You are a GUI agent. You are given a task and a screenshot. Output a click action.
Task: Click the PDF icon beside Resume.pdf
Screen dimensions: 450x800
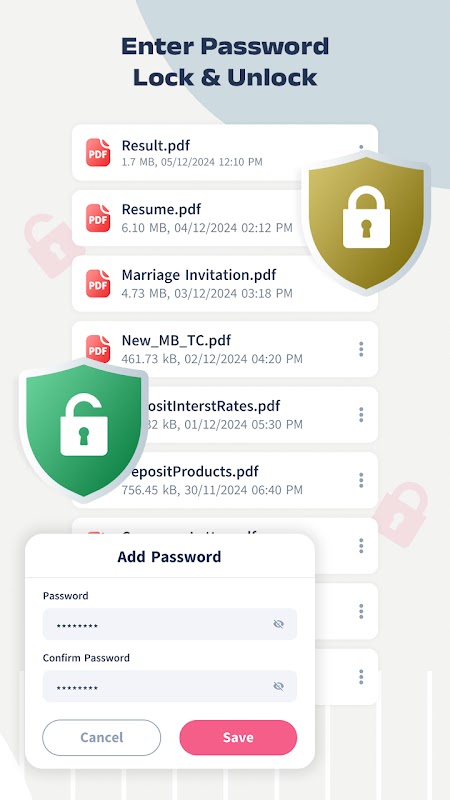(98, 218)
